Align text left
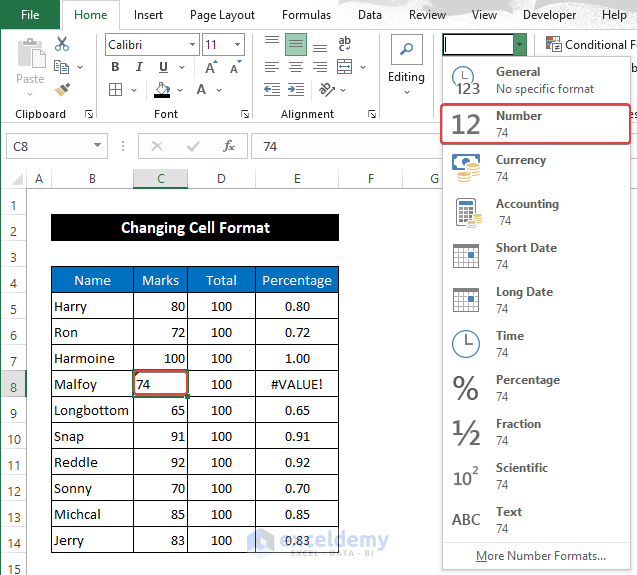The height and width of the screenshot is (575, 637). click(272, 67)
